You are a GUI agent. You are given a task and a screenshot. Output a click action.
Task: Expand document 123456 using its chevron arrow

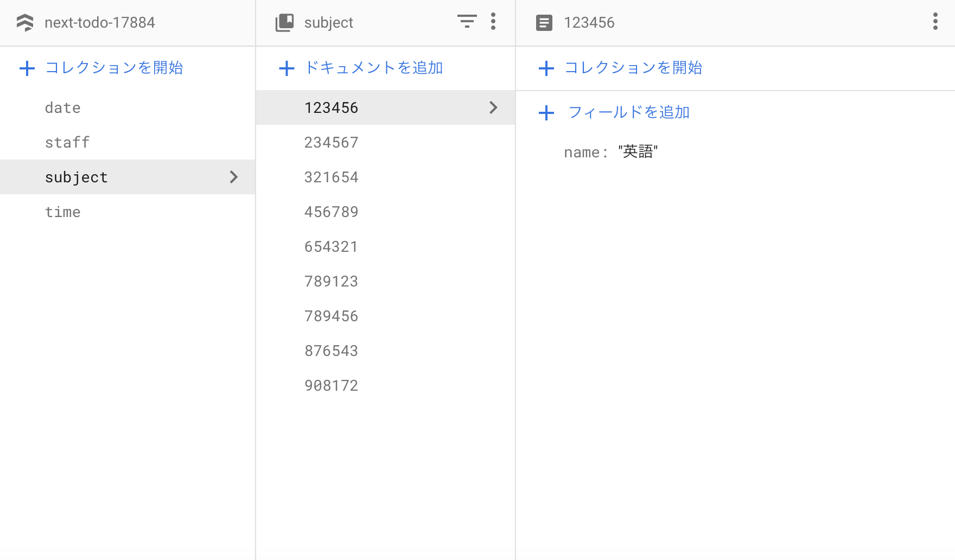click(x=493, y=107)
